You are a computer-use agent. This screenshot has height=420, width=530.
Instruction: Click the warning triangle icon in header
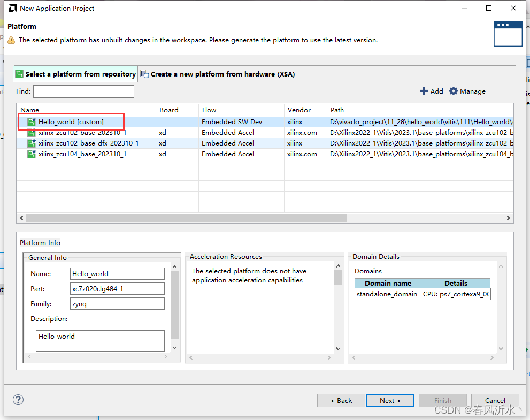tap(11, 40)
